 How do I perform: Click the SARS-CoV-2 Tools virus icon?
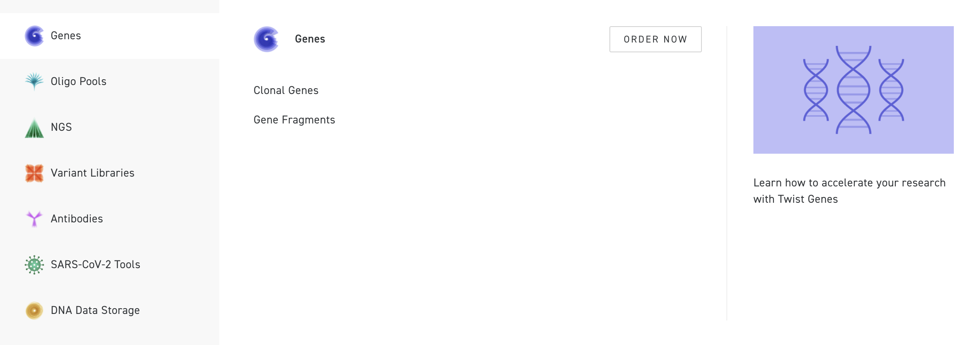pos(34,265)
